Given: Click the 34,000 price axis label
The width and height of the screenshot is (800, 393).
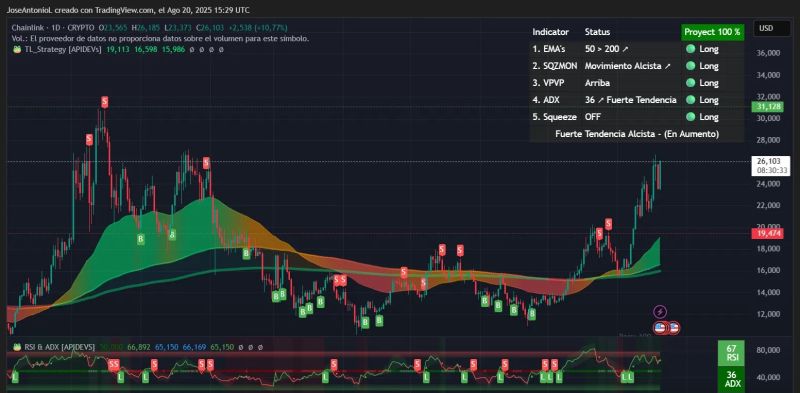Looking at the screenshot, I should tap(769, 75).
